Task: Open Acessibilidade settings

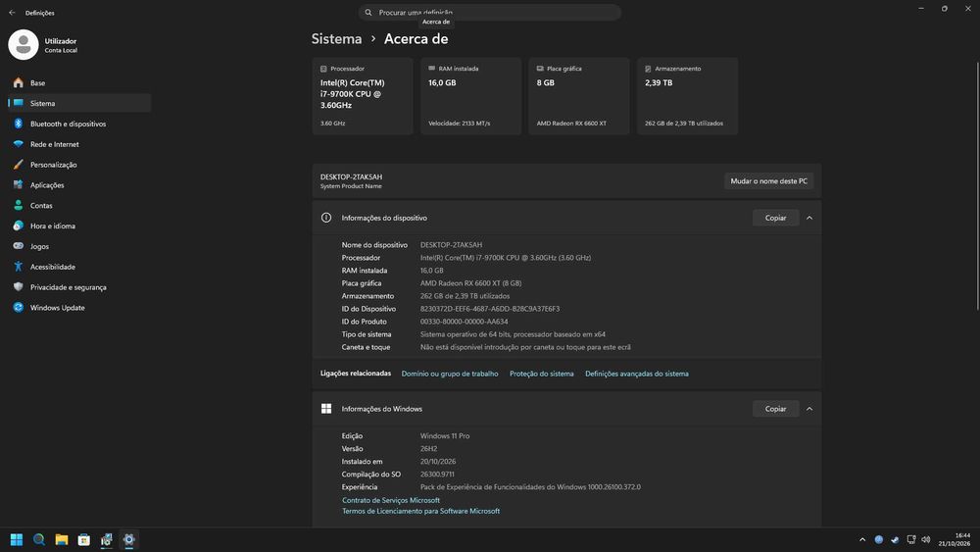Action: [x=78, y=267]
